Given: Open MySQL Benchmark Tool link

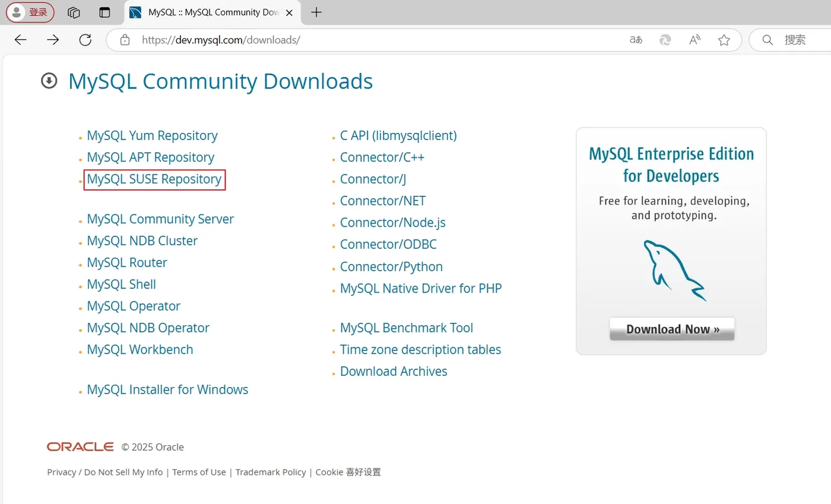Looking at the screenshot, I should point(407,328).
